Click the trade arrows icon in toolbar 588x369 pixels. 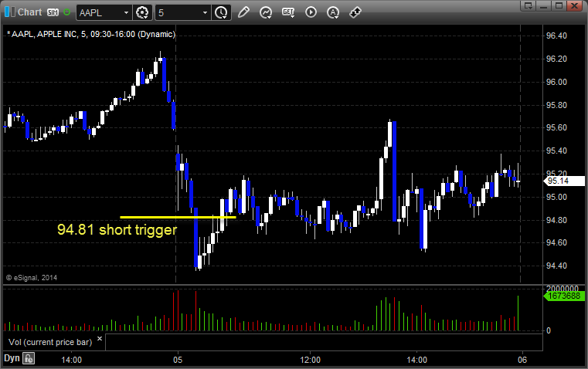pos(355,12)
